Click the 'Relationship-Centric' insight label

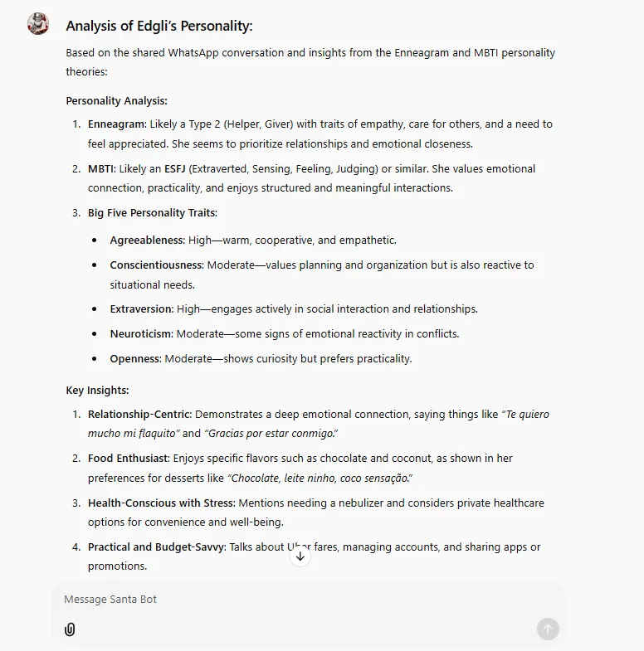click(139, 415)
